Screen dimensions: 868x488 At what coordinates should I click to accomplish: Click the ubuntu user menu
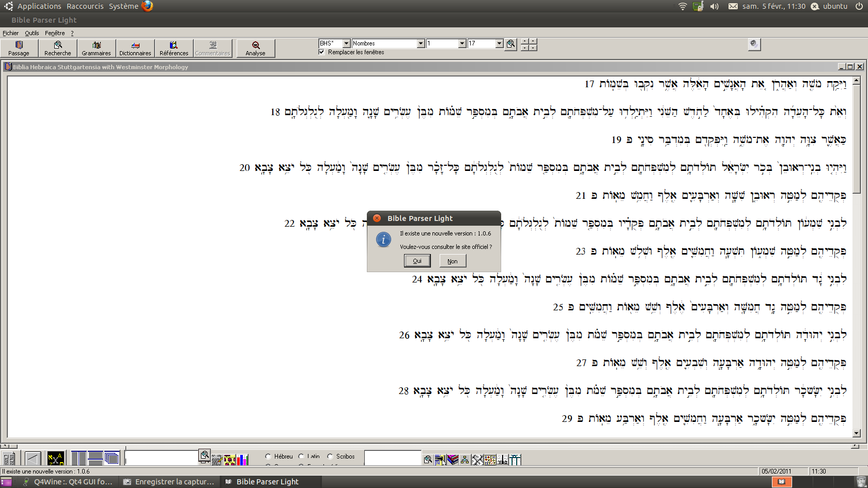(829, 6)
